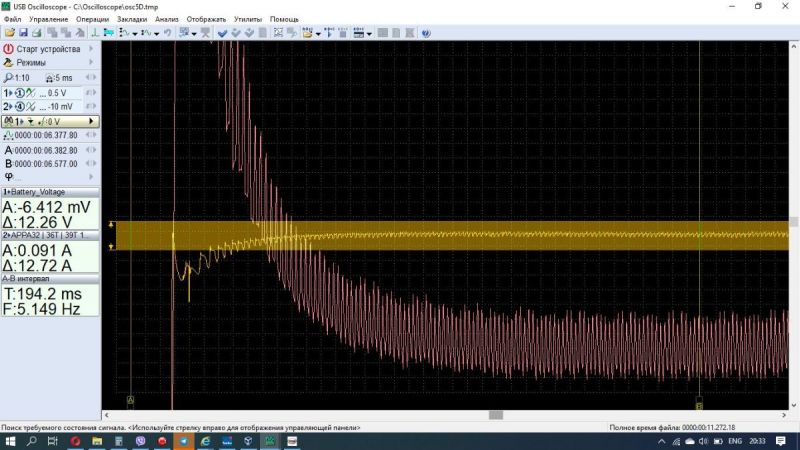Expand the trigger row 0 V arrow
The width and height of the screenshot is (800, 450).
92,121
